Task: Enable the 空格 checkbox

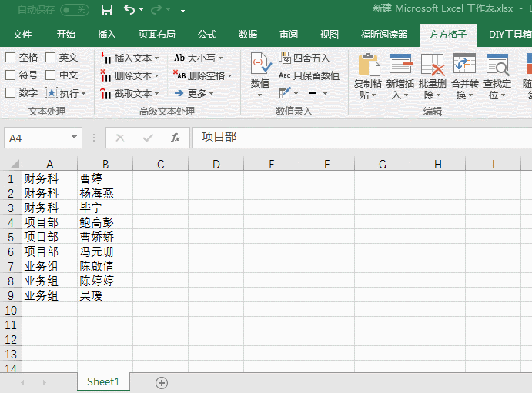Action: click(x=11, y=58)
